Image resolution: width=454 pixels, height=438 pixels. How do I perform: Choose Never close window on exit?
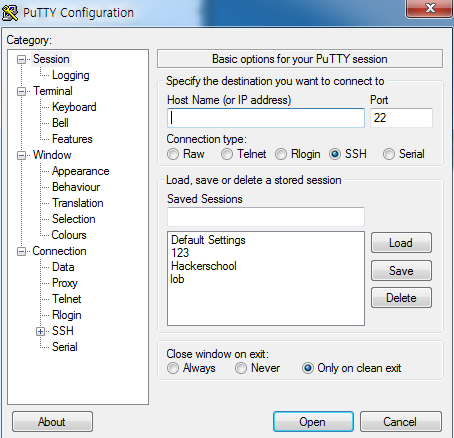[x=241, y=368]
